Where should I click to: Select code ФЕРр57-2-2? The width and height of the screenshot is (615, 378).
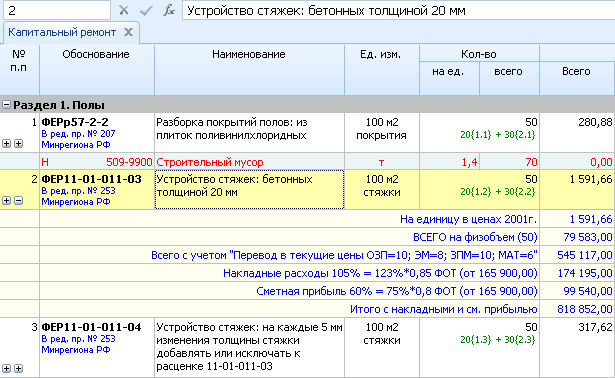tap(75, 122)
